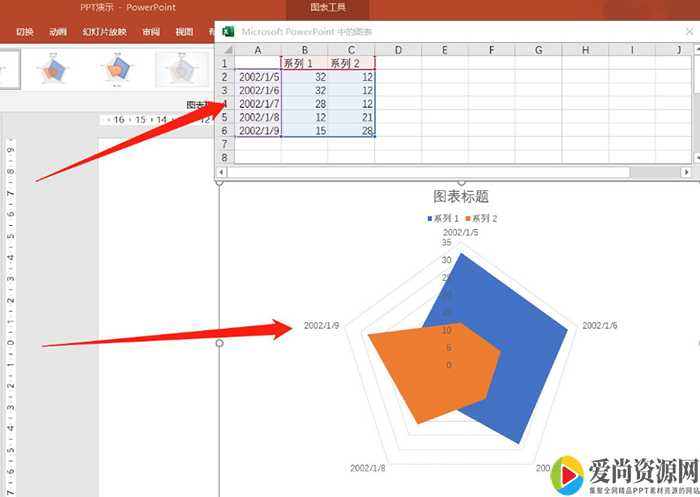The width and height of the screenshot is (700, 497).
Task: Click cell A2 with date 2002/1/5
Action: tap(258, 76)
